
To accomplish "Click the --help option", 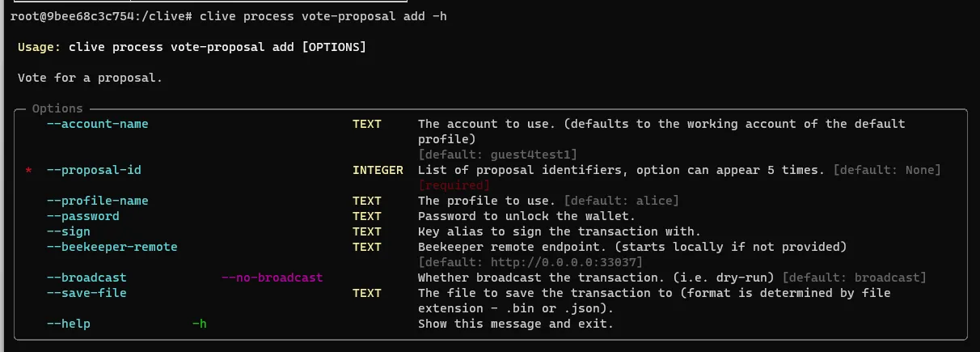I will [x=69, y=324].
